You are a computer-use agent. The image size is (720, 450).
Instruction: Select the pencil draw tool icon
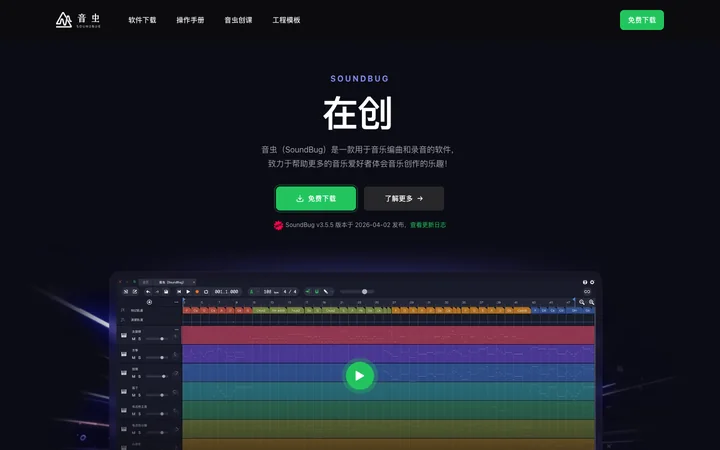coord(326,292)
